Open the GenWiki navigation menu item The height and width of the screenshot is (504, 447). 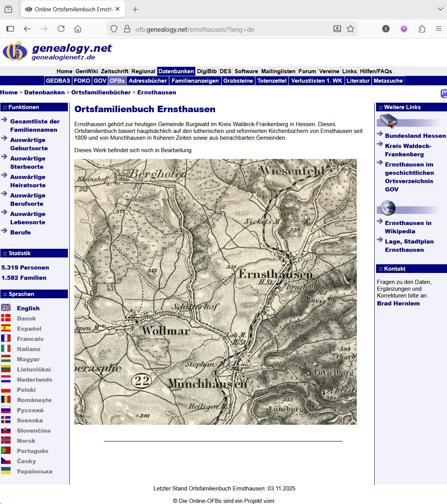coord(86,71)
